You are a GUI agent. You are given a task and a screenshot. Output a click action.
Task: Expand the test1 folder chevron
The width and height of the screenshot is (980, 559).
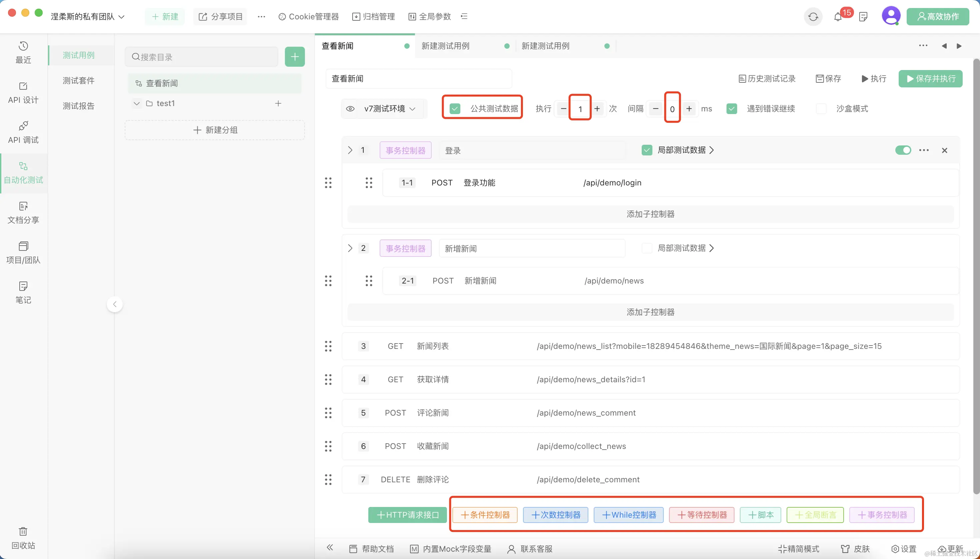137,103
